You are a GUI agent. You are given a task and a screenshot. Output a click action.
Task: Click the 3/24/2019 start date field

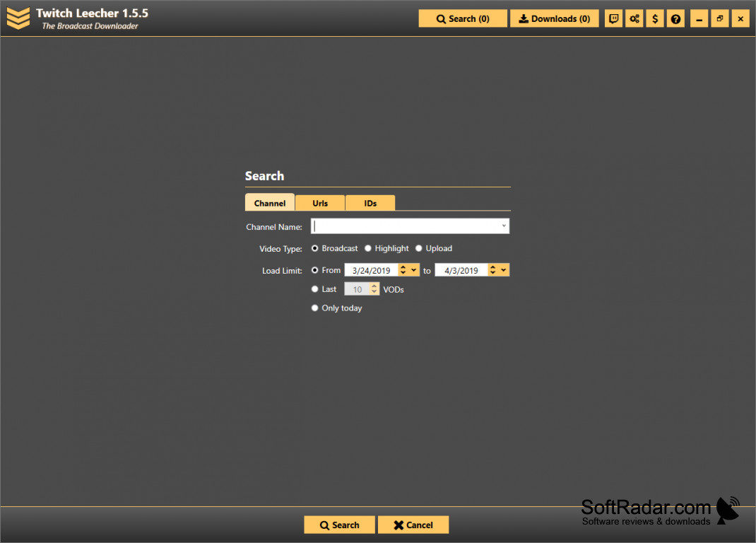click(371, 270)
